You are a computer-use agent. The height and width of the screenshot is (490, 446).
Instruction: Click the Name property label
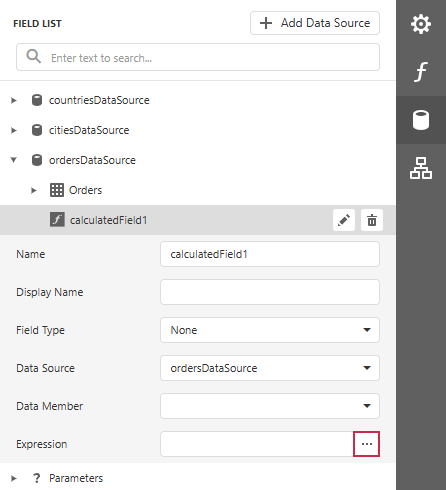click(31, 254)
